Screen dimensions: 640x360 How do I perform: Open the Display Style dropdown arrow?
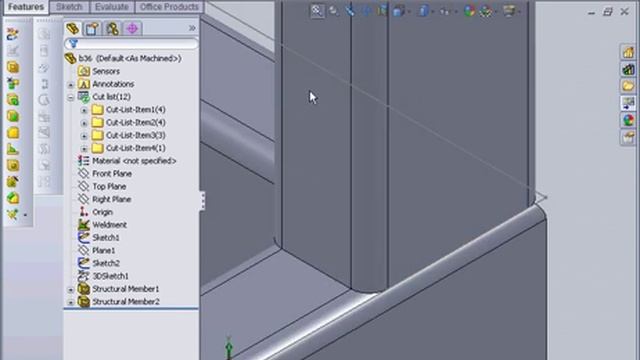(433, 12)
